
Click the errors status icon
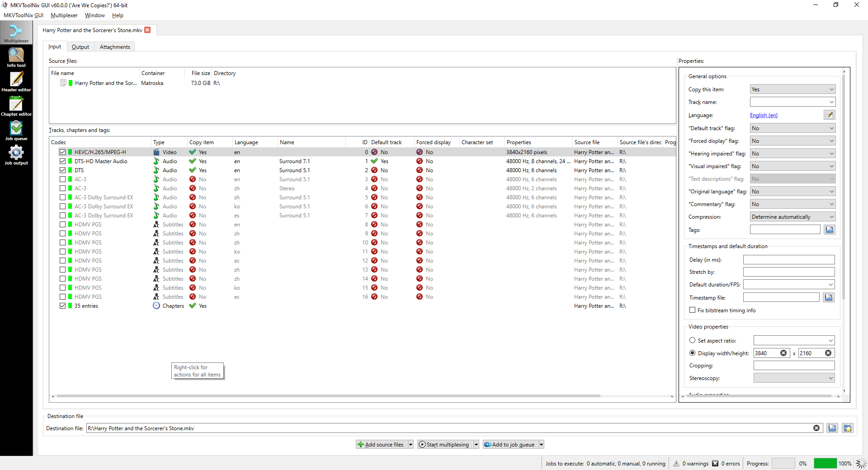(x=715, y=463)
